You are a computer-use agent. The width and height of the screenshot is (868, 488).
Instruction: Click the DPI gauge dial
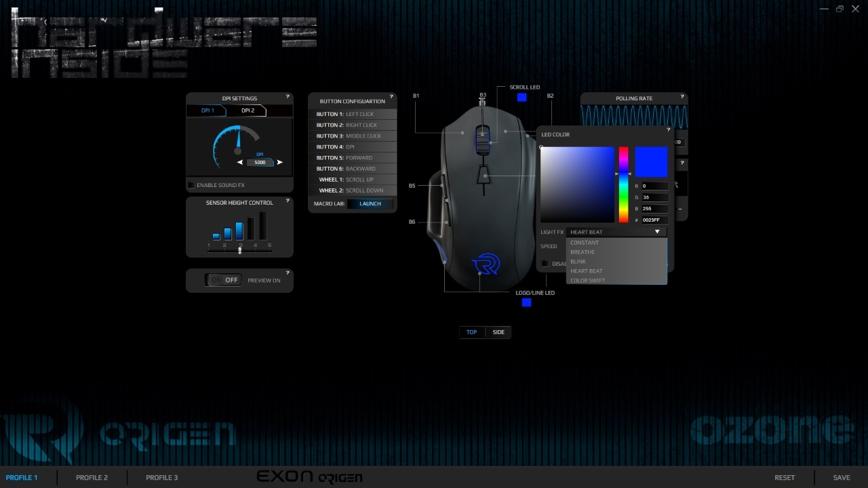(x=237, y=147)
